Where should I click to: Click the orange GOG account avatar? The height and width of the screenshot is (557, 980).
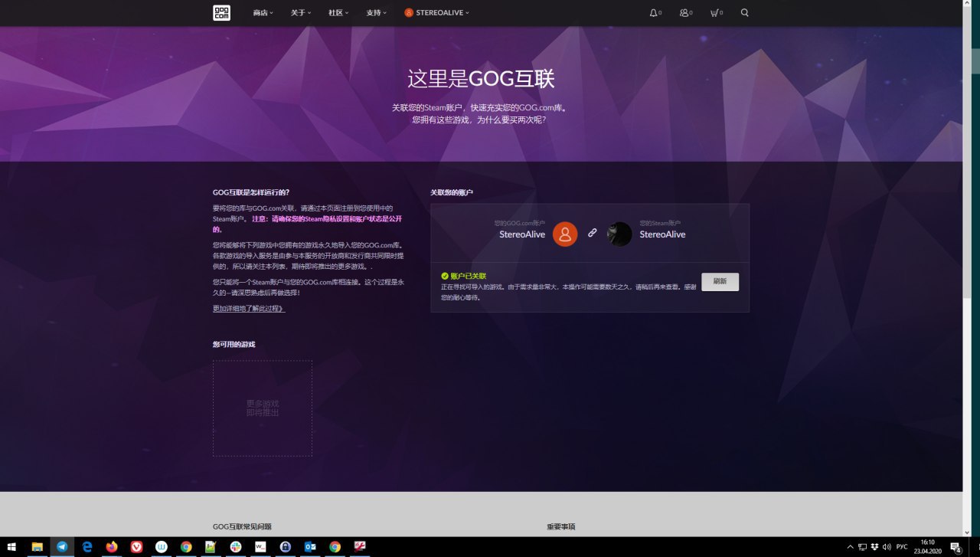[565, 234]
